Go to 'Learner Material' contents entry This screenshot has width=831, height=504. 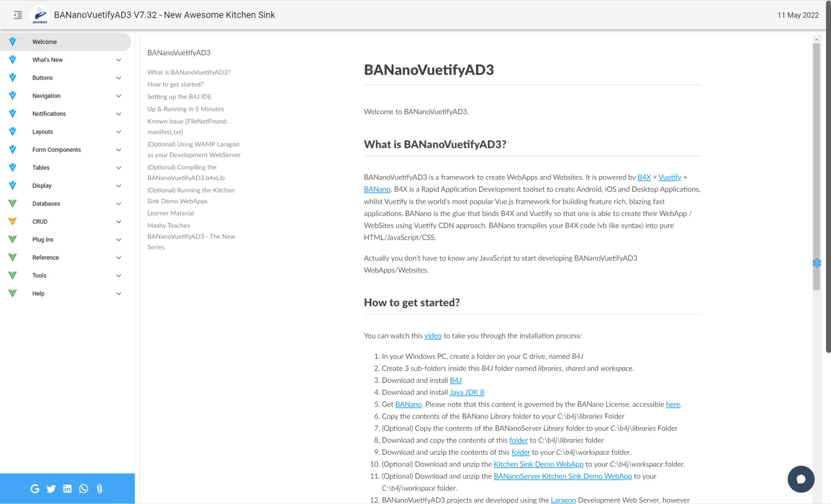tap(170, 213)
